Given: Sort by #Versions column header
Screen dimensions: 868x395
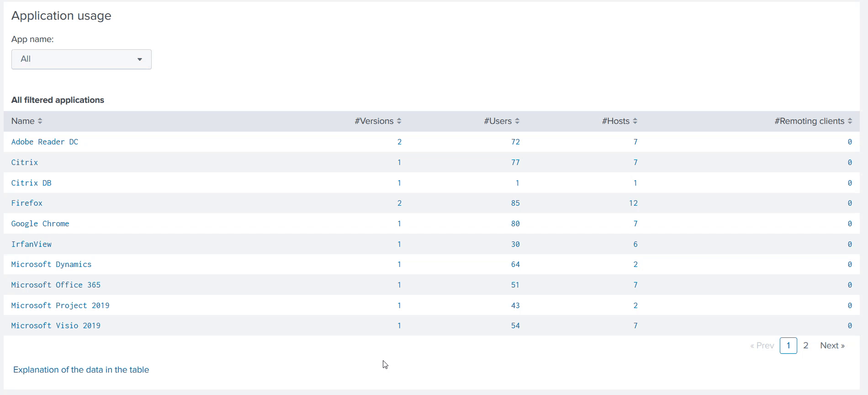Looking at the screenshot, I should pos(378,121).
